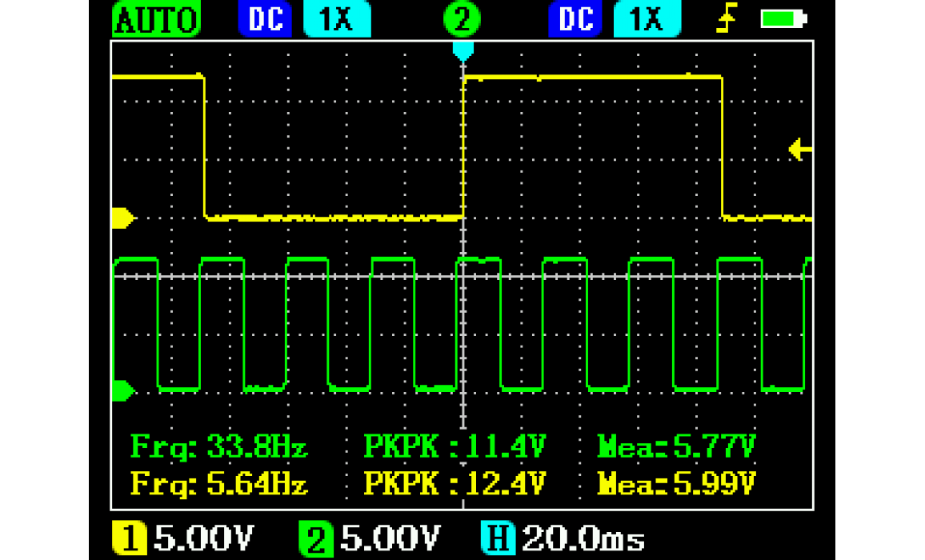
Task: Click the green PKPK: 11.4V measurement
Action: 454,446
